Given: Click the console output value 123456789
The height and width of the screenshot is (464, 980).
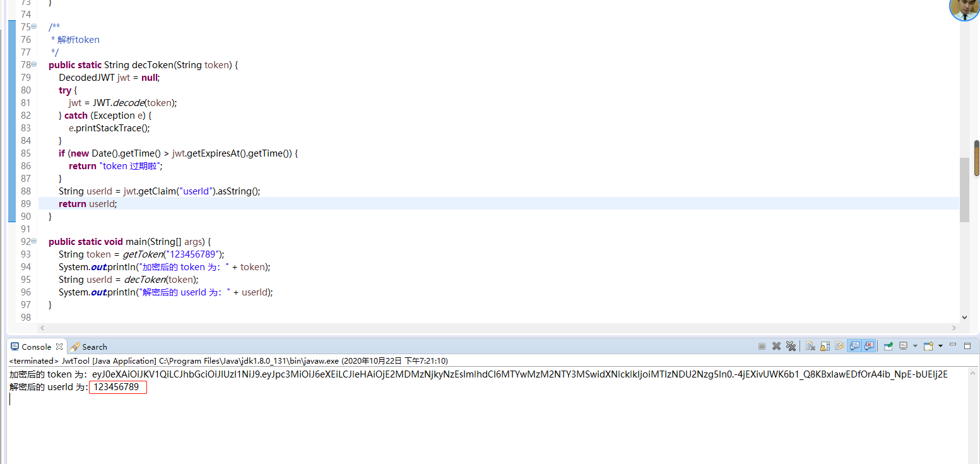Looking at the screenshot, I should click(x=116, y=387).
